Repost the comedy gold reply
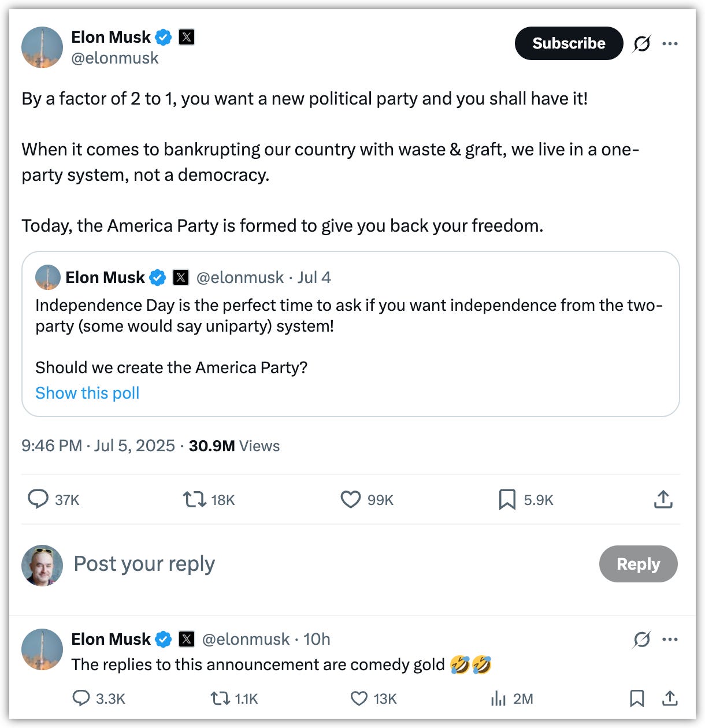Image resolution: width=705 pixels, height=728 pixels. [x=220, y=699]
